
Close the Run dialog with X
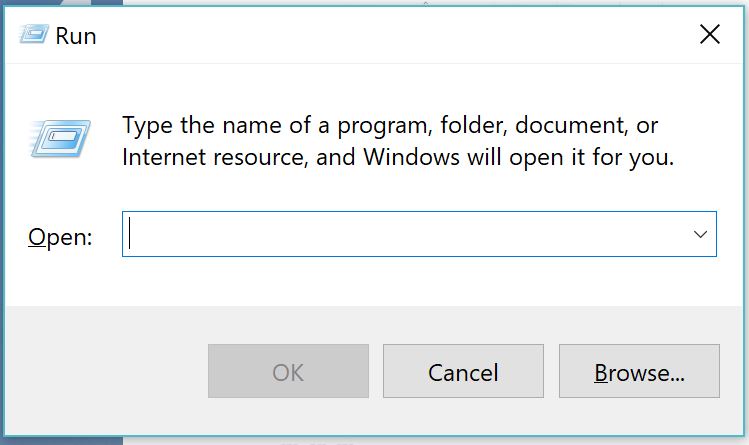(x=710, y=34)
